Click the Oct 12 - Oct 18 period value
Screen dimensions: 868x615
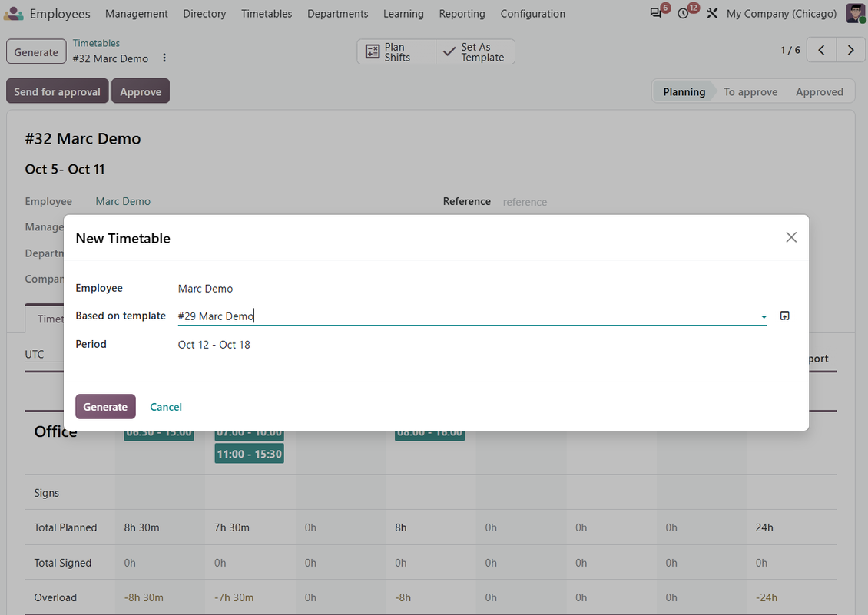pyautogui.click(x=214, y=345)
